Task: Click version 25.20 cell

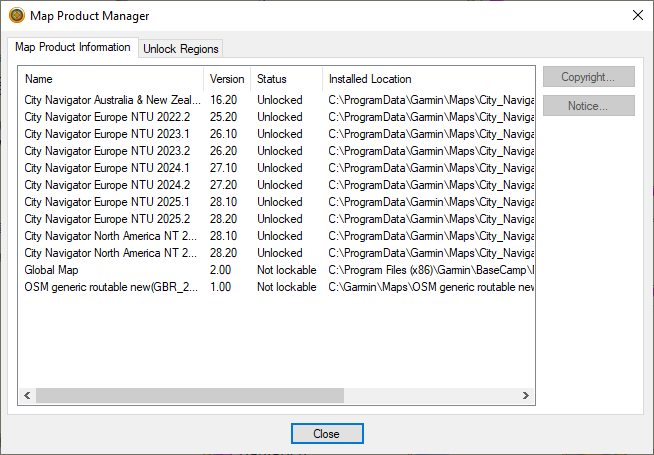Action: tap(224, 117)
